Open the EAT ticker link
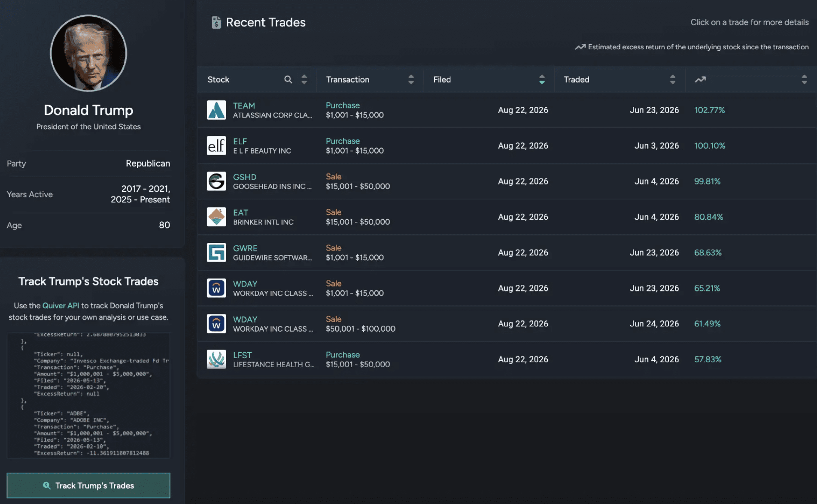 pyautogui.click(x=240, y=212)
